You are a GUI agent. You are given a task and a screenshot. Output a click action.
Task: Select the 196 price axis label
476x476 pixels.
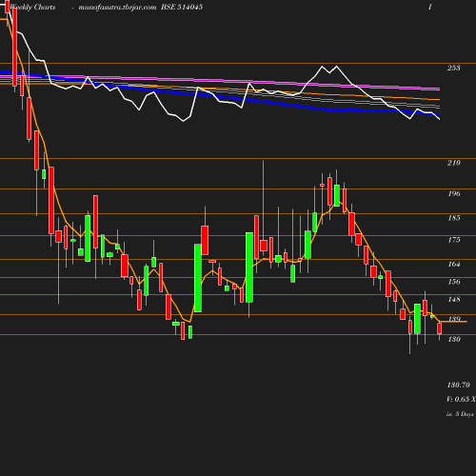pyautogui.click(x=454, y=193)
